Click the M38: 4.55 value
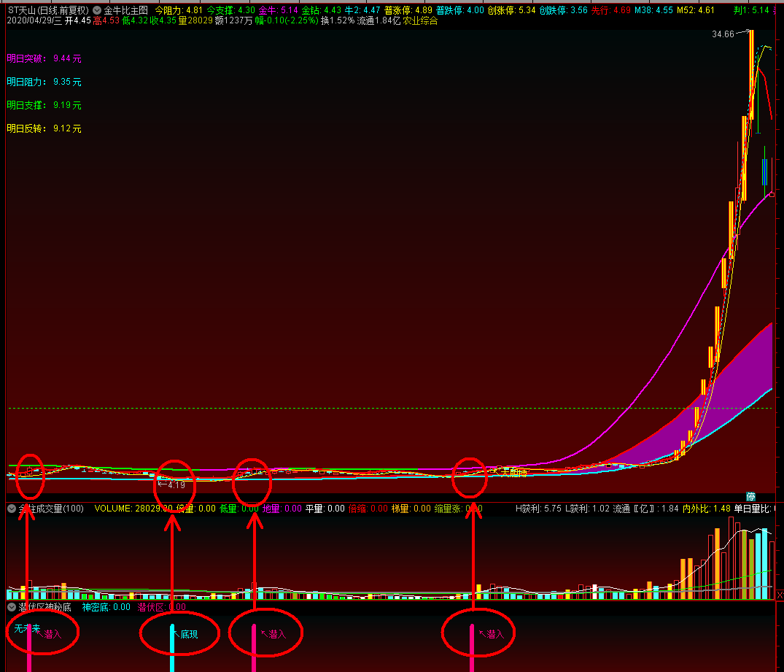 point(653,10)
